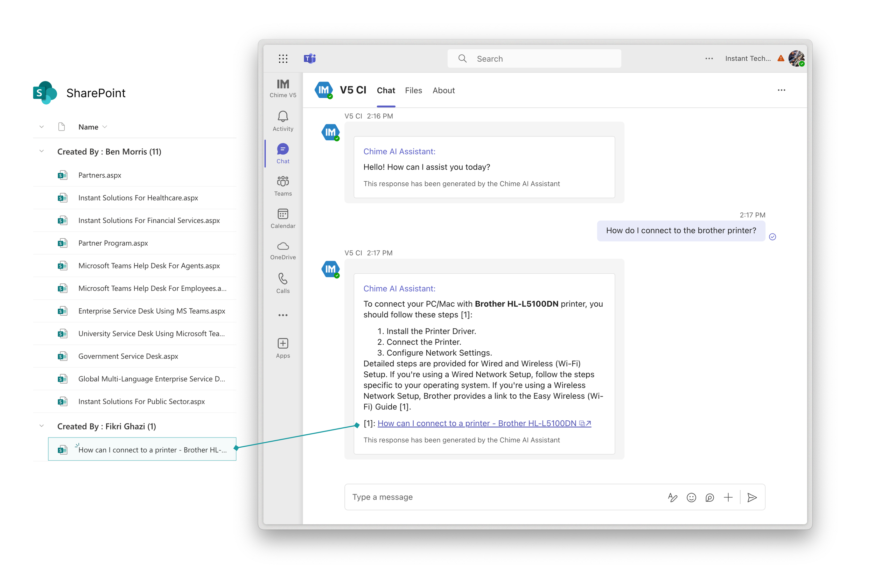
Task: Open the Calls panel
Action: [283, 282]
